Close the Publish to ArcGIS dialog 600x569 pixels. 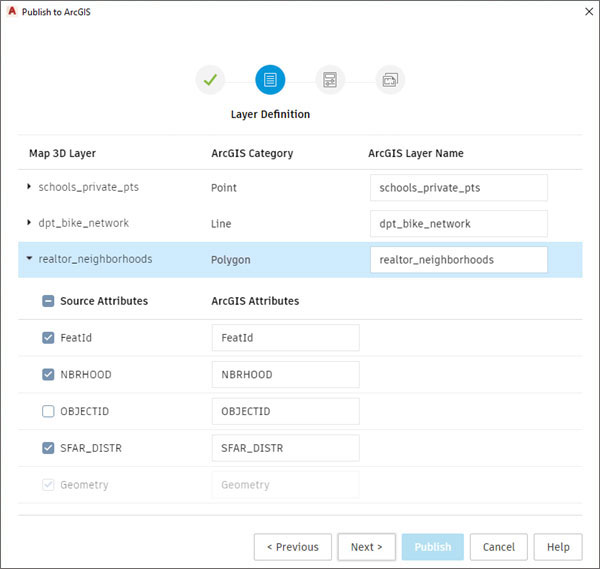[x=587, y=11]
